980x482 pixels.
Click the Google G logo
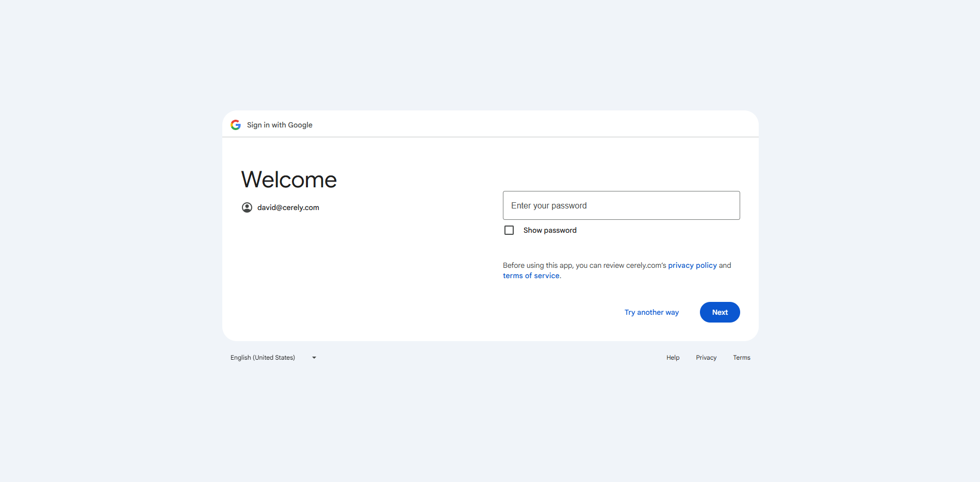[236, 125]
